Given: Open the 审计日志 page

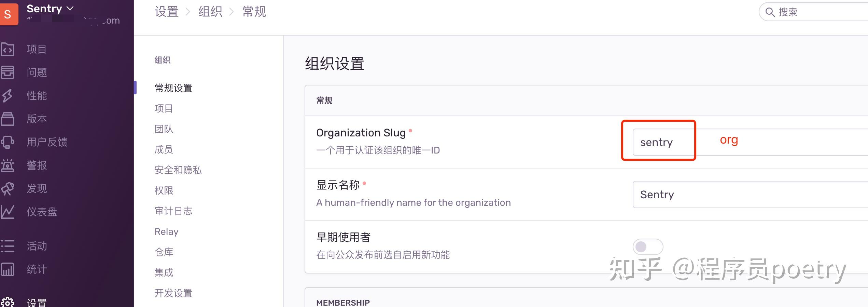Looking at the screenshot, I should 173,211.
